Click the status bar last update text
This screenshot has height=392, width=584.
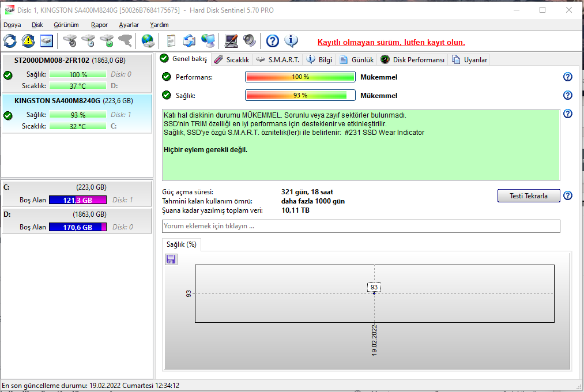pyautogui.click(x=91, y=385)
